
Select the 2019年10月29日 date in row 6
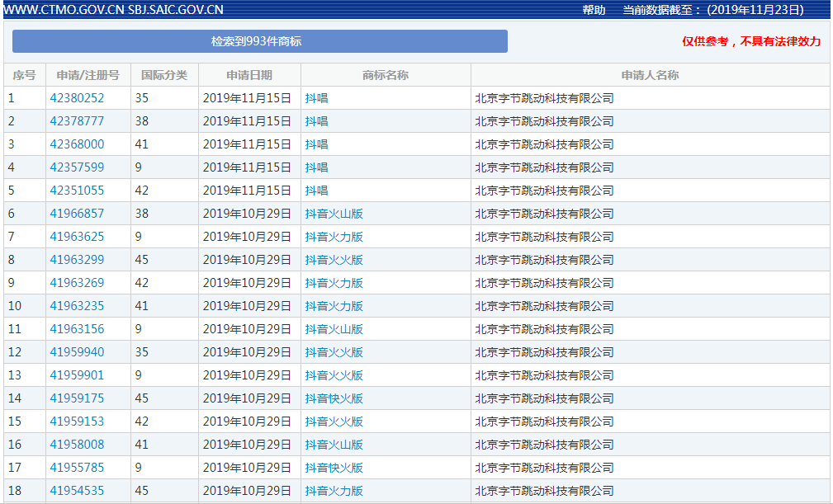247,214
